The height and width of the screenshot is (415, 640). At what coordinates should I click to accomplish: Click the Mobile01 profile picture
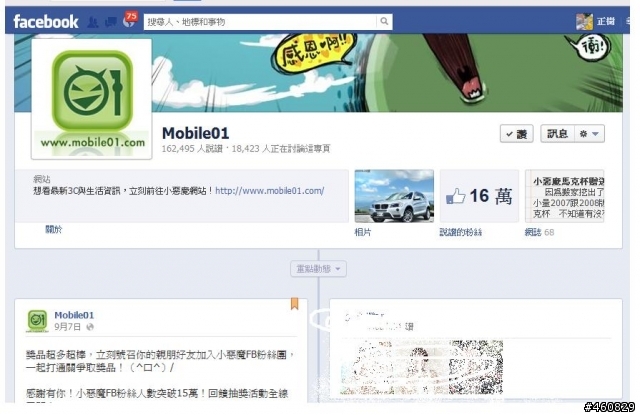92,99
